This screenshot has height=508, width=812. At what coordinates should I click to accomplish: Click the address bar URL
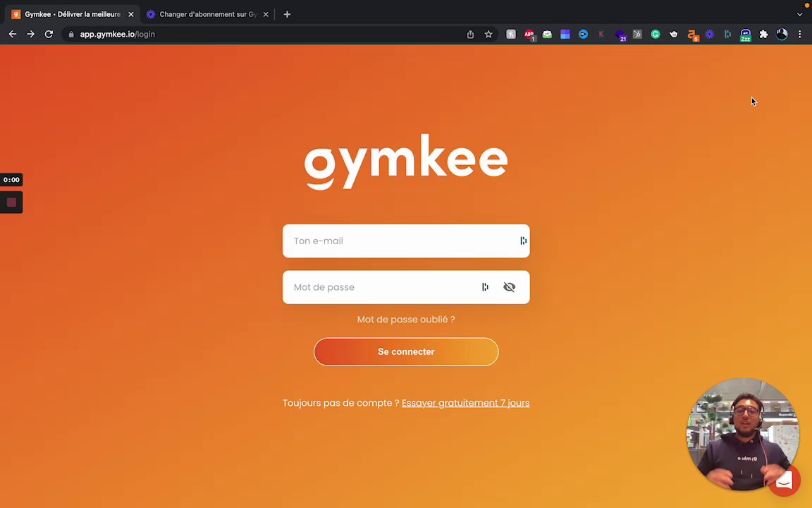(118, 34)
